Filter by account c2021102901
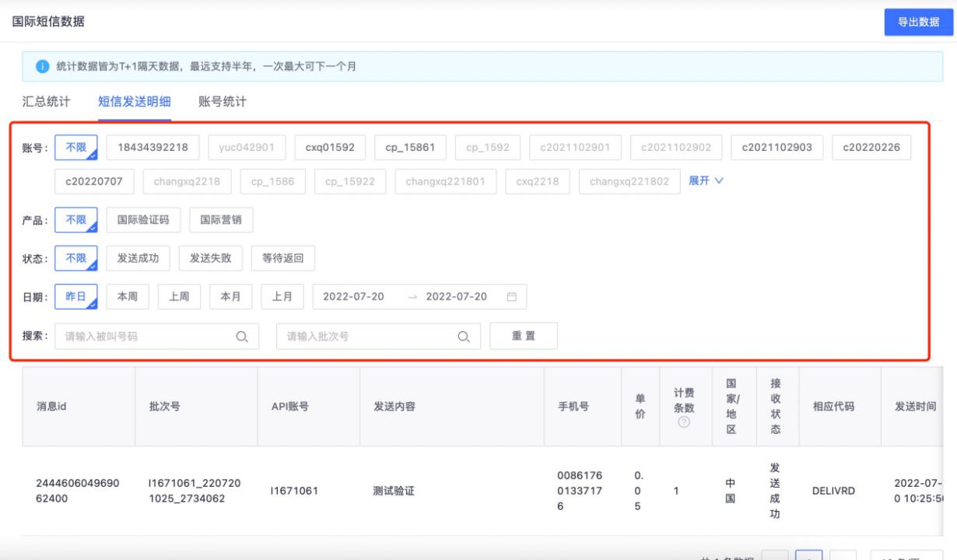Screen dimensions: 957x560 click(x=575, y=148)
